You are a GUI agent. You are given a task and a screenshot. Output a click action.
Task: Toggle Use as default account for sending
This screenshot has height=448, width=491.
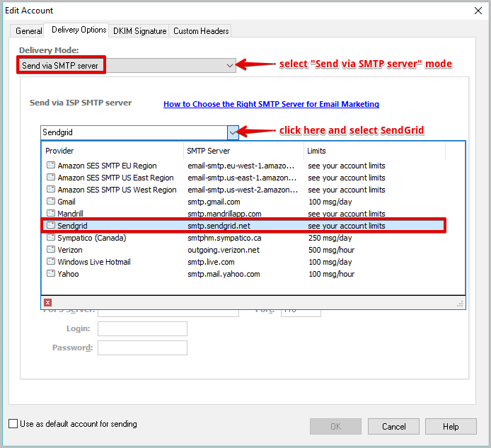coord(13,424)
